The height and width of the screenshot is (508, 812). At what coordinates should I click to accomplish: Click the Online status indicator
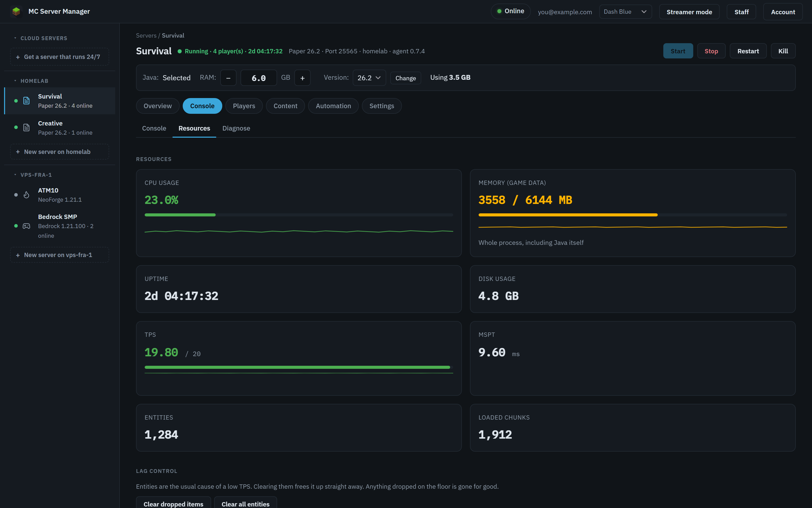(x=510, y=11)
